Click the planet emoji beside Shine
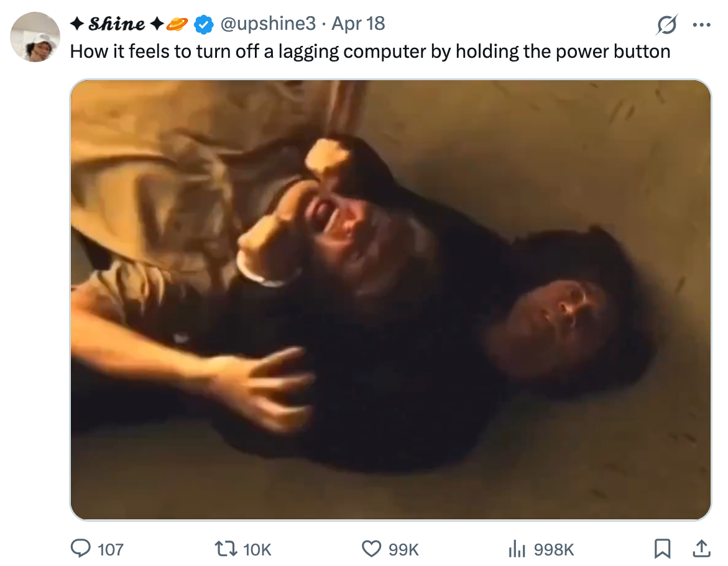This screenshot has width=728, height=566. [x=177, y=25]
